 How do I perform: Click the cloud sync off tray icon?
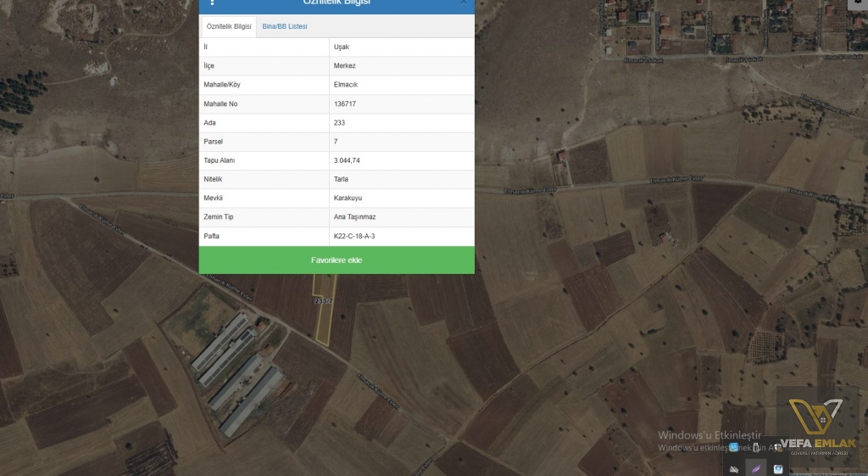(733, 469)
